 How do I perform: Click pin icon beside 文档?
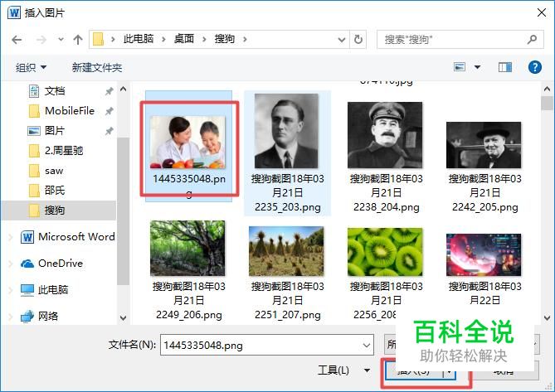109,91
